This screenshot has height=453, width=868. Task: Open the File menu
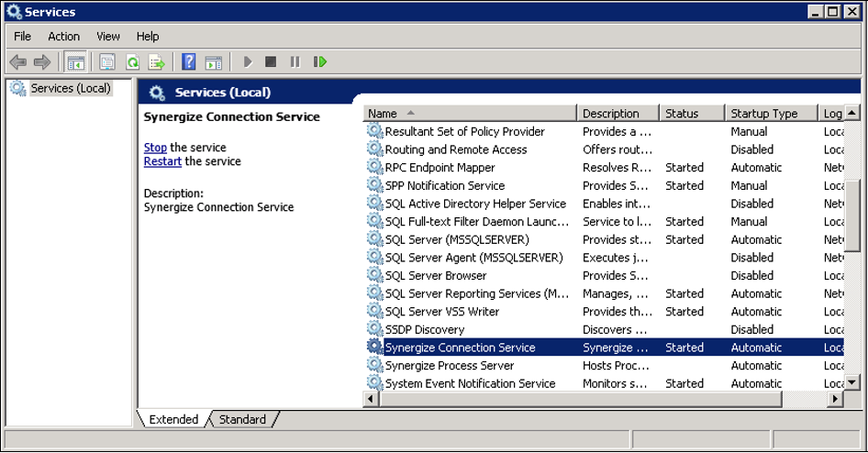22,37
